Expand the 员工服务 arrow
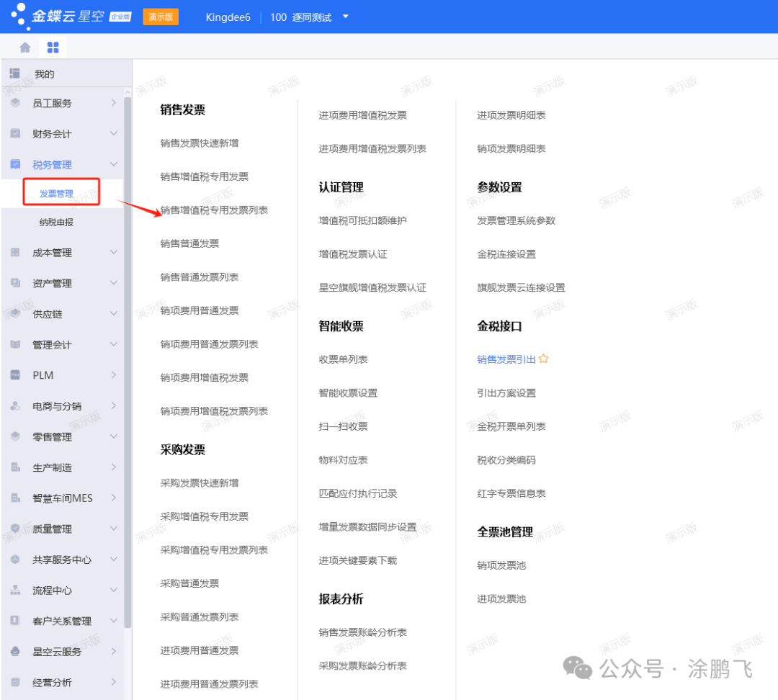This screenshot has height=700, width=778. point(113,104)
